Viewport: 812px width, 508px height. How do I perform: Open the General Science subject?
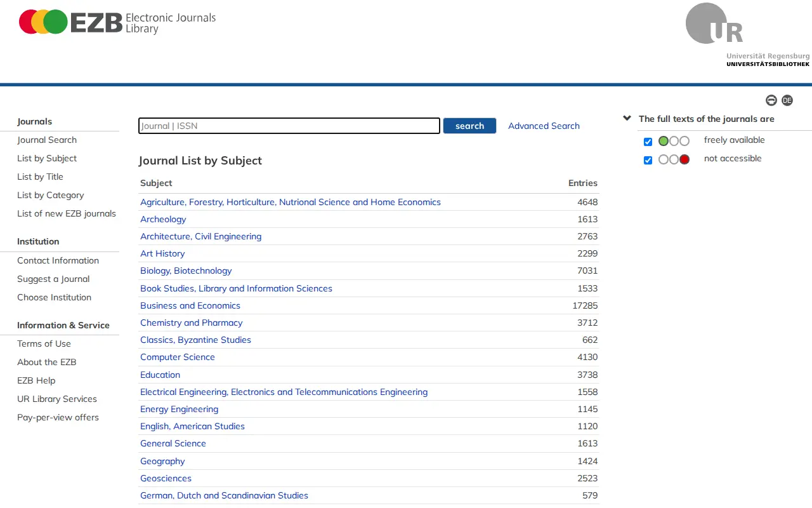(173, 443)
